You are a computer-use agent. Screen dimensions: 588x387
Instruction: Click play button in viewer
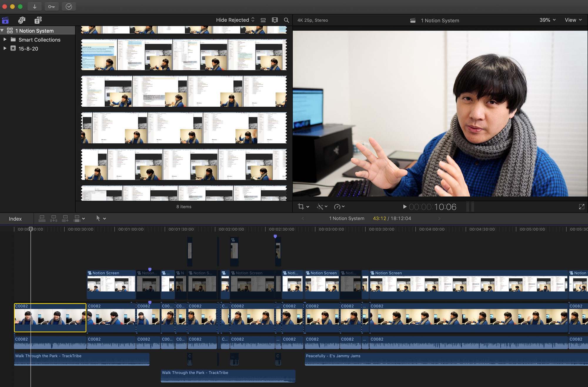click(404, 207)
